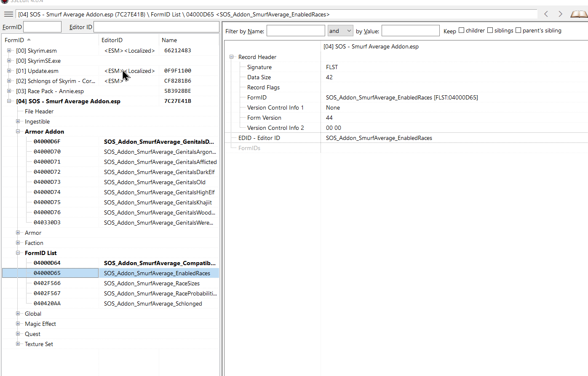Expand the Armor group
The width and height of the screenshot is (588, 376).
tap(18, 233)
